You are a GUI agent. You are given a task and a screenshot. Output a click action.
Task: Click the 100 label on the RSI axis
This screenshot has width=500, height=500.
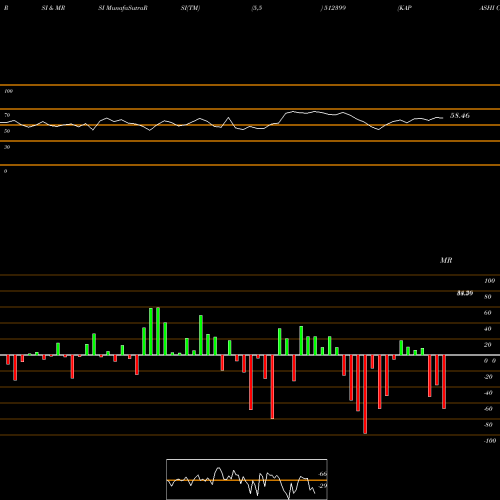tap(8, 91)
